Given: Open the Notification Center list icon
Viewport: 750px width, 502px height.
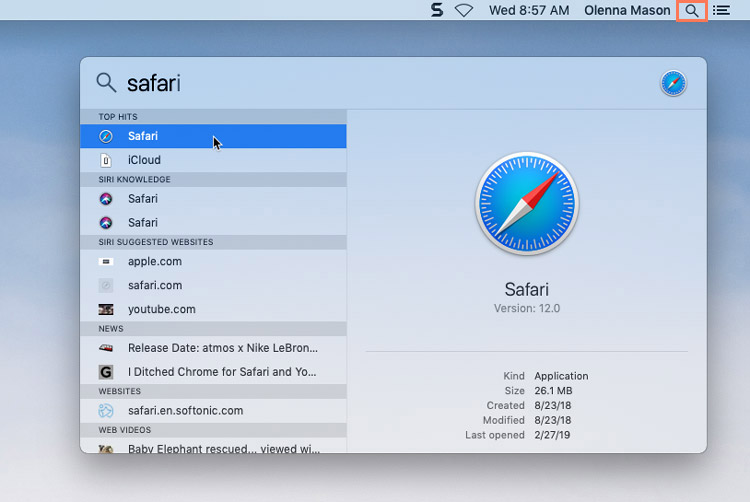Looking at the screenshot, I should 721,11.
